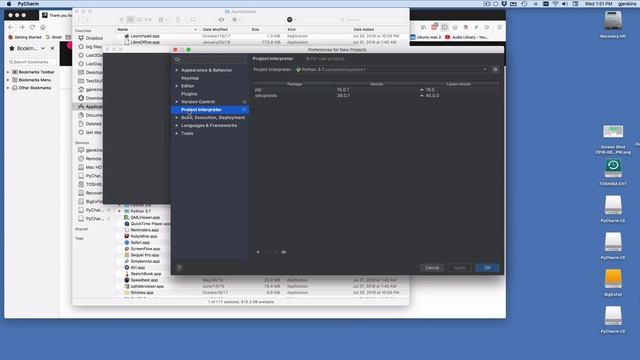
Task: Expand the Bookmarks Menu folder
Action: (8, 80)
